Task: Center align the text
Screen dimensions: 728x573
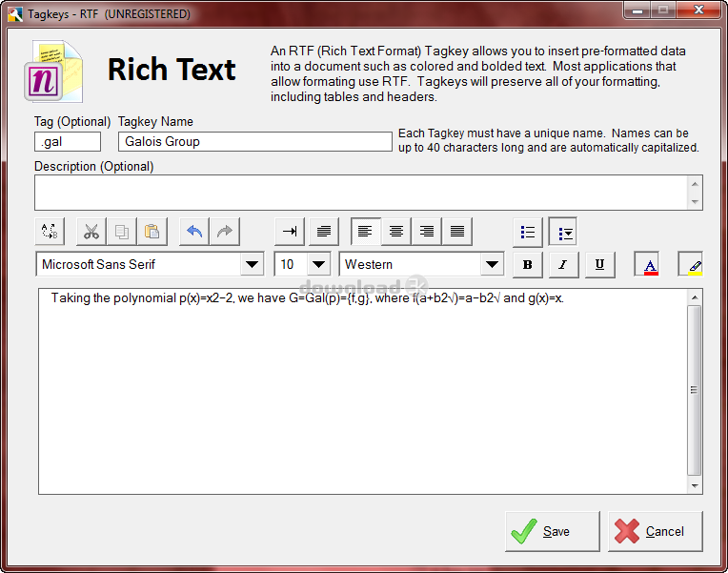Action: (396, 232)
